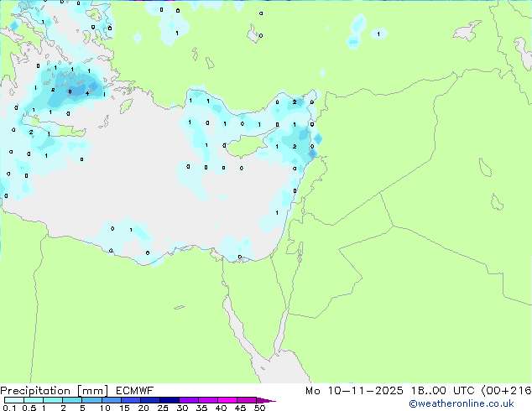Click the '(00+216' forecast offset text
This screenshot has width=532, height=411.
506,391
